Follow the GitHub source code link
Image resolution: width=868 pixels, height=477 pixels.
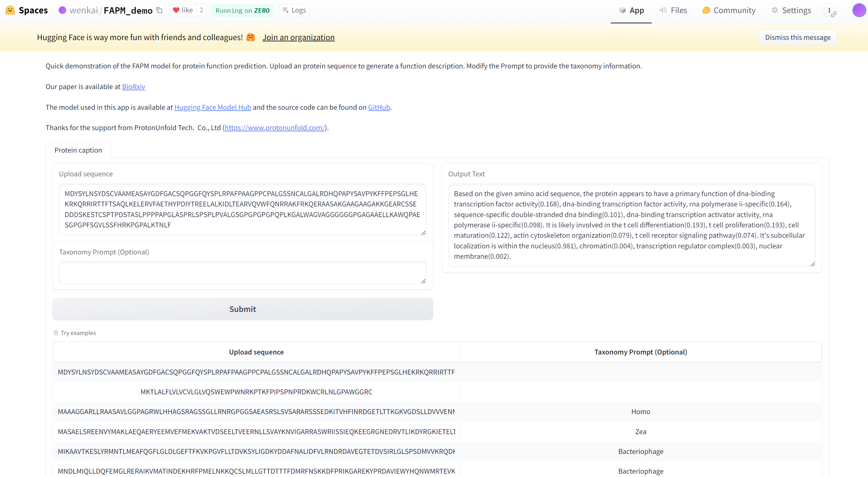(x=379, y=107)
